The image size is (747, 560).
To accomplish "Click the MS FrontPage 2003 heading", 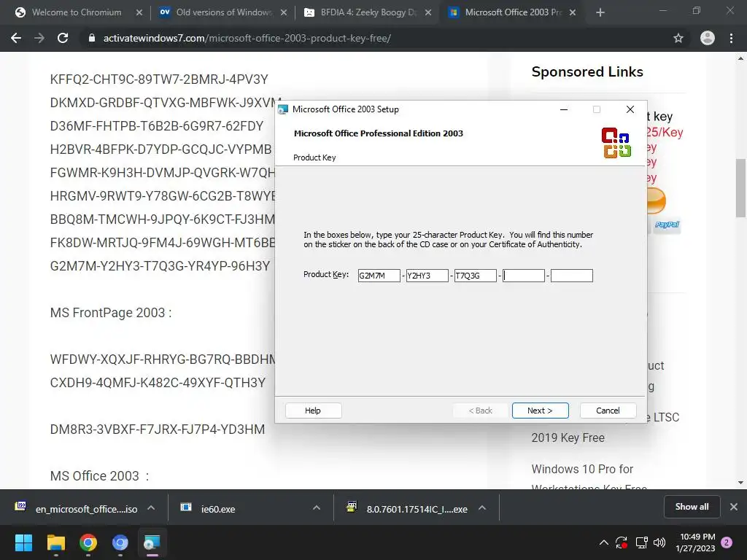I will (111, 312).
